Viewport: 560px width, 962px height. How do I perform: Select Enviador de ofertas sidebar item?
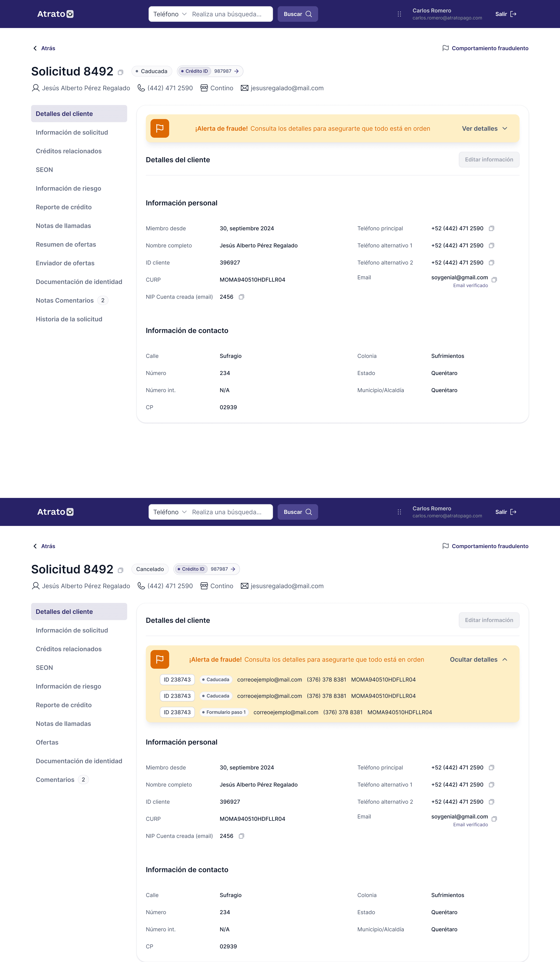click(x=65, y=263)
